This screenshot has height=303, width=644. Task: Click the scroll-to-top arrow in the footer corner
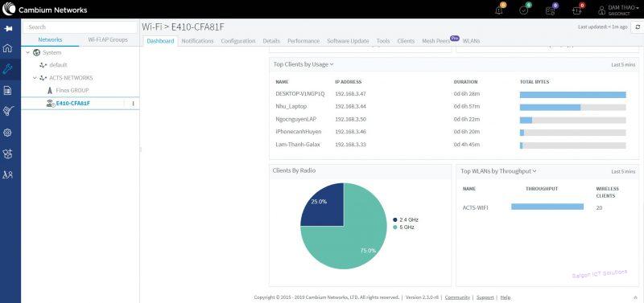[x=636, y=297]
